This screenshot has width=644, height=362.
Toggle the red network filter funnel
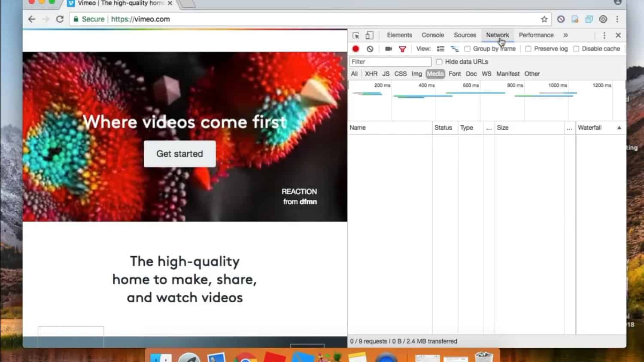pyautogui.click(x=402, y=49)
